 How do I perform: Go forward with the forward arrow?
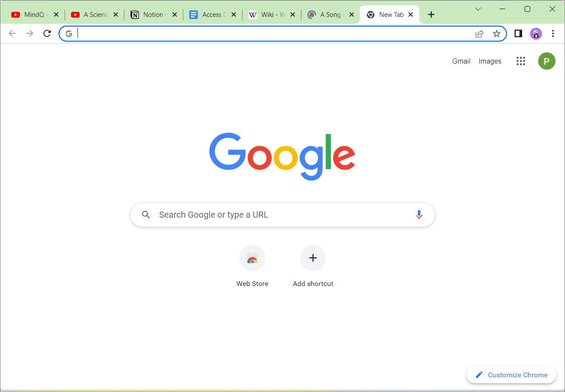click(x=29, y=33)
